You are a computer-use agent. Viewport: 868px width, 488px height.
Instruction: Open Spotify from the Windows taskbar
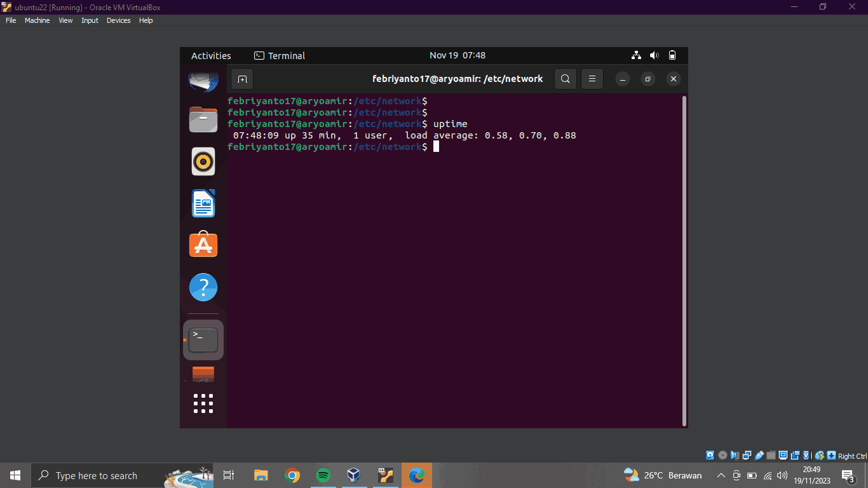(x=323, y=475)
